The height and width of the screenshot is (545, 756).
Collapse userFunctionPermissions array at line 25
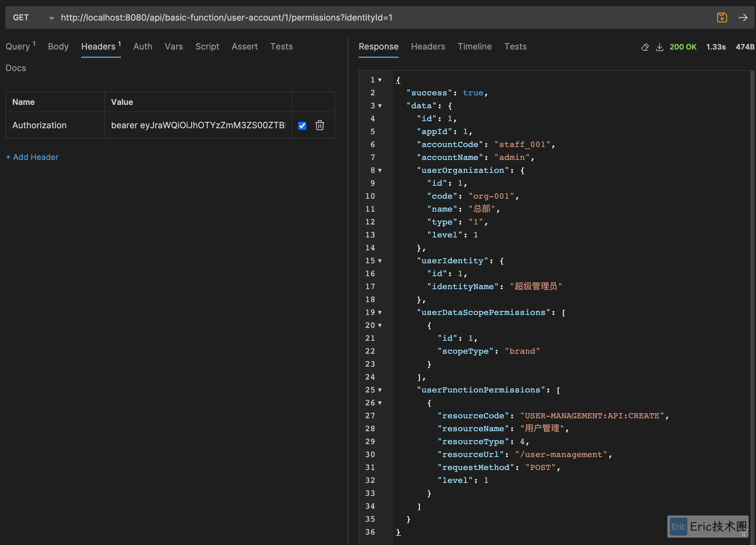coord(380,390)
